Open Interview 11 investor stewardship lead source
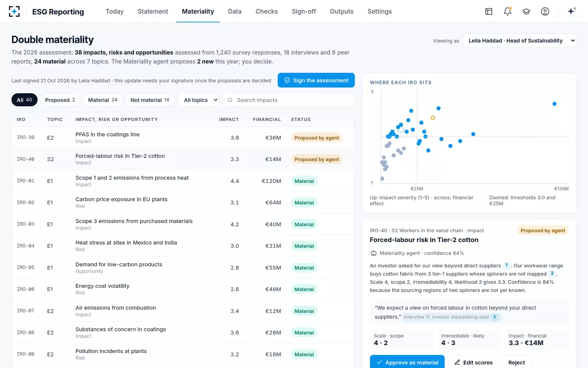 coord(451,317)
